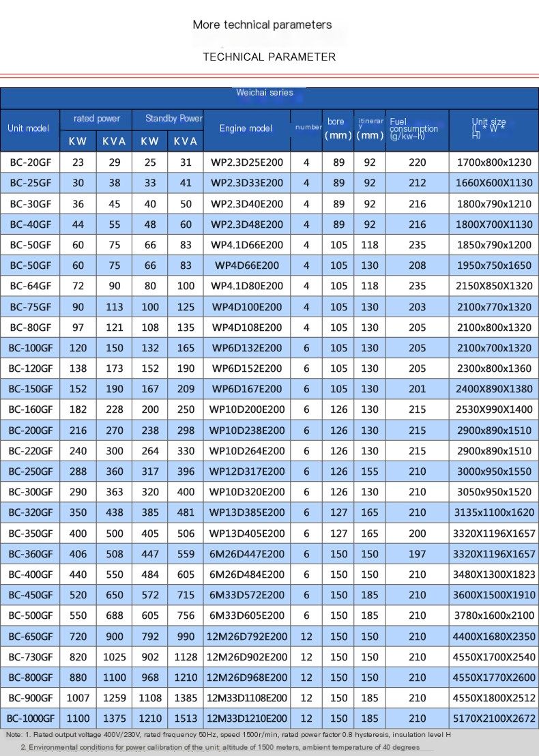Click unit size 5170X2100X2672

pos(494,718)
